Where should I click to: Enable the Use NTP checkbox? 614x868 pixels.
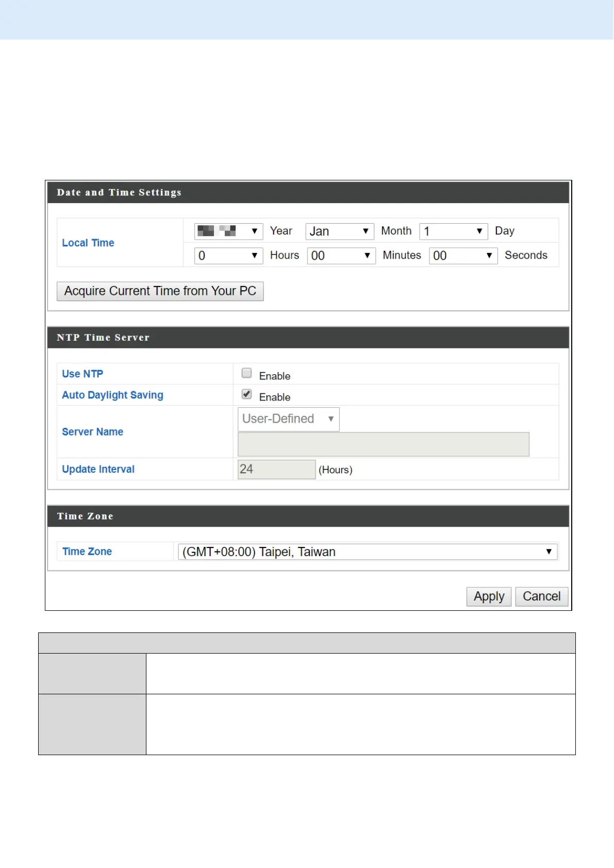tap(246, 373)
